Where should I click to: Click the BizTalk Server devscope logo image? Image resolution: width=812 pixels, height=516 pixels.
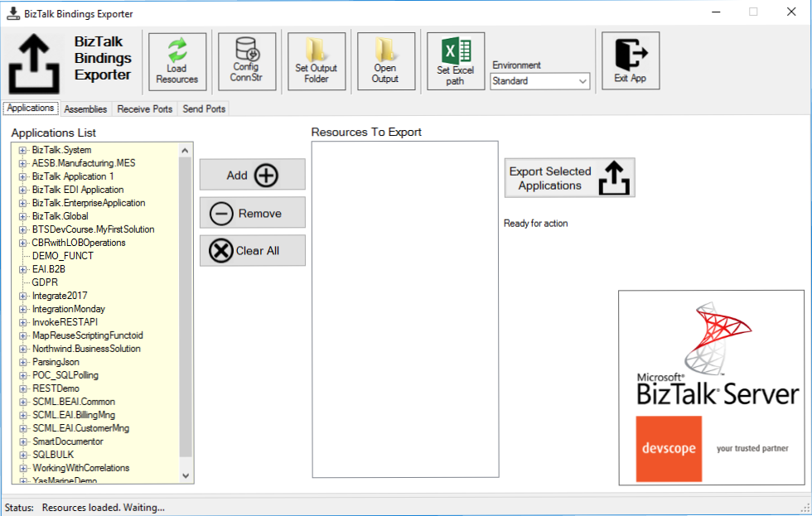[x=712, y=388]
